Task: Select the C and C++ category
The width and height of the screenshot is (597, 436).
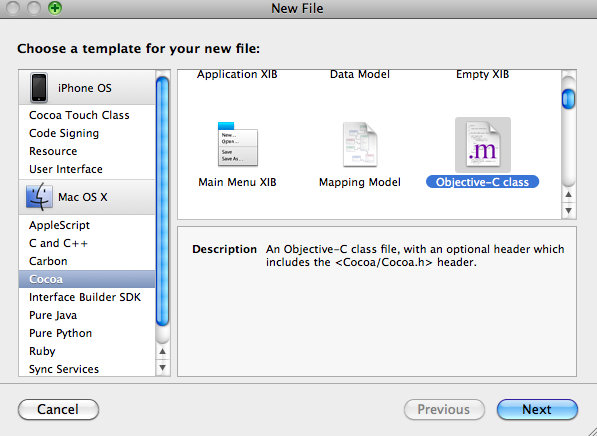Action: 87,243
